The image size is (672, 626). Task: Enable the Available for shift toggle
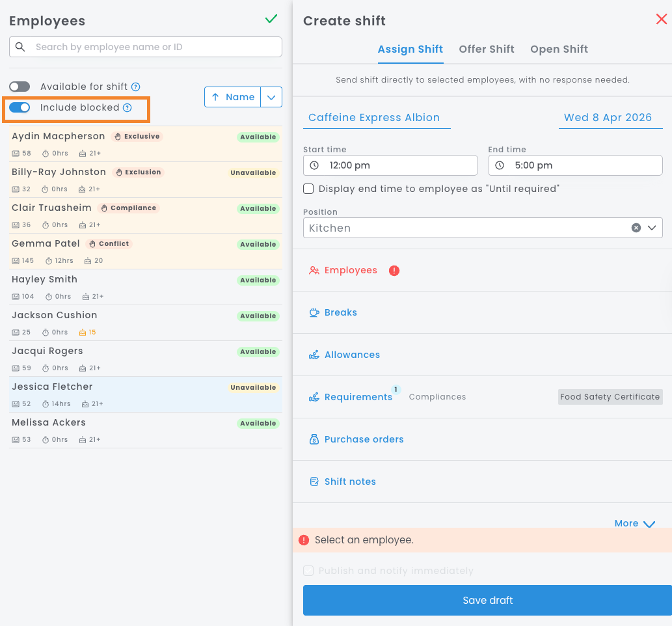20,87
